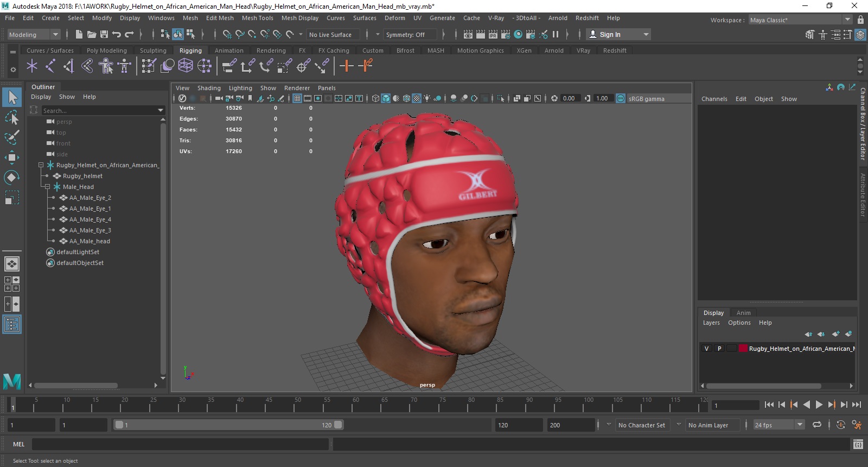This screenshot has width=868, height=467.
Task: Open the Outliner search filter dropdown arrow
Action: (x=161, y=110)
